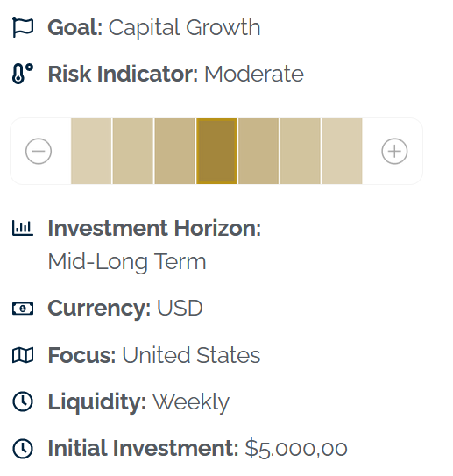This screenshot has height=476, width=453.
Task: Click the banknote icon beside Currency
Action: point(23,309)
